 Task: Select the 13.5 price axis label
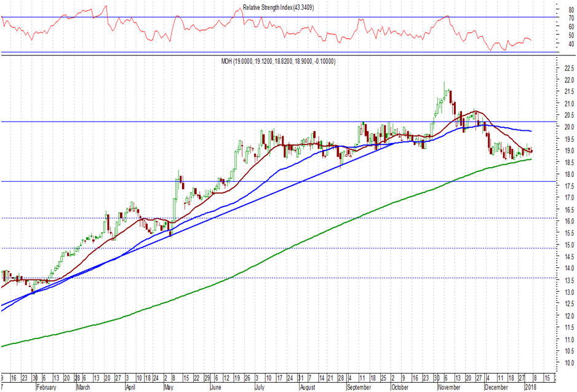pos(569,281)
